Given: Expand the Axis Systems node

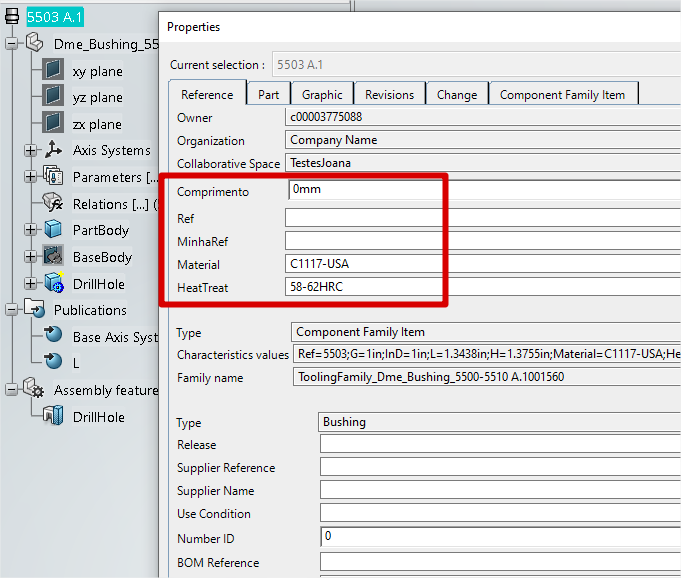Looking at the screenshot, I should [30, 151].
